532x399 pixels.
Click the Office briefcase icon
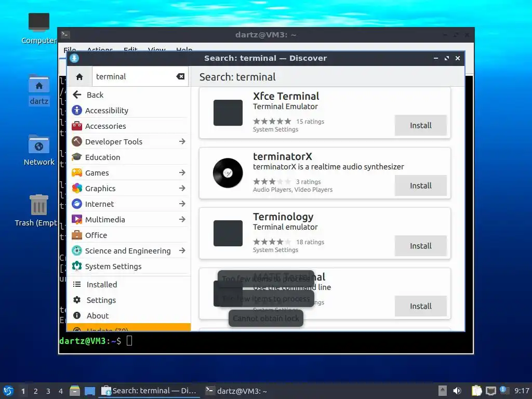point(77,235)
